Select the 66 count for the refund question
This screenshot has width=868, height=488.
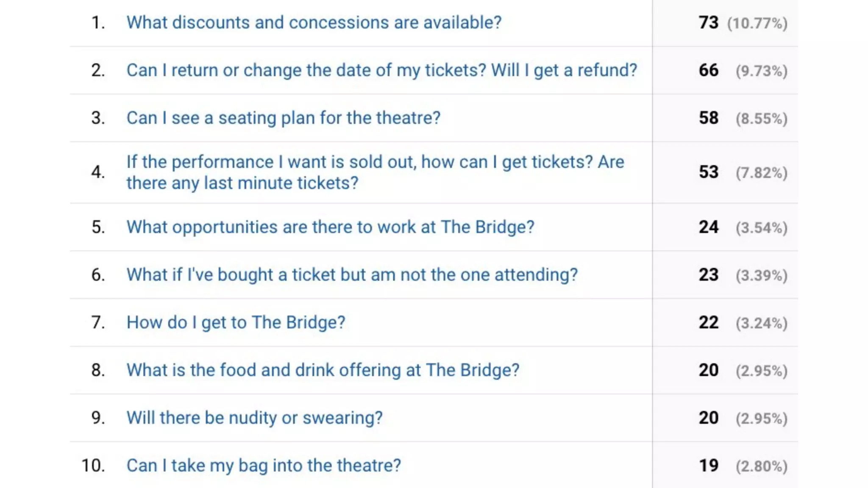pos(708,70)
